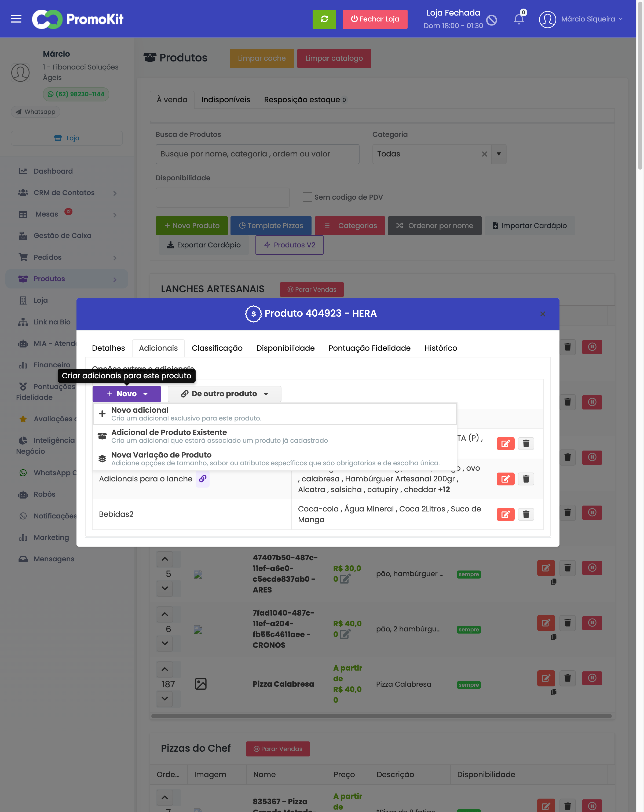Expand the CRM de Contatos submenu

(115, 193)
